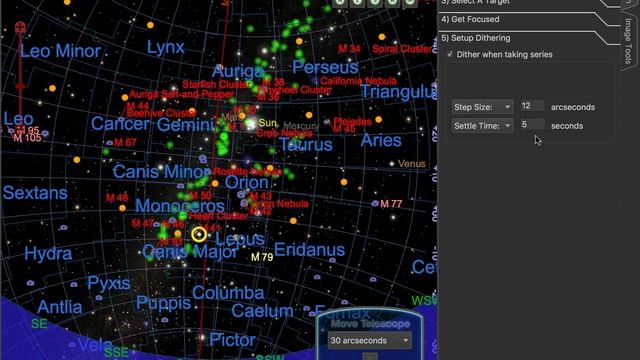
Task: Open the Step Size dropdown
Action: tap(482, 107)
